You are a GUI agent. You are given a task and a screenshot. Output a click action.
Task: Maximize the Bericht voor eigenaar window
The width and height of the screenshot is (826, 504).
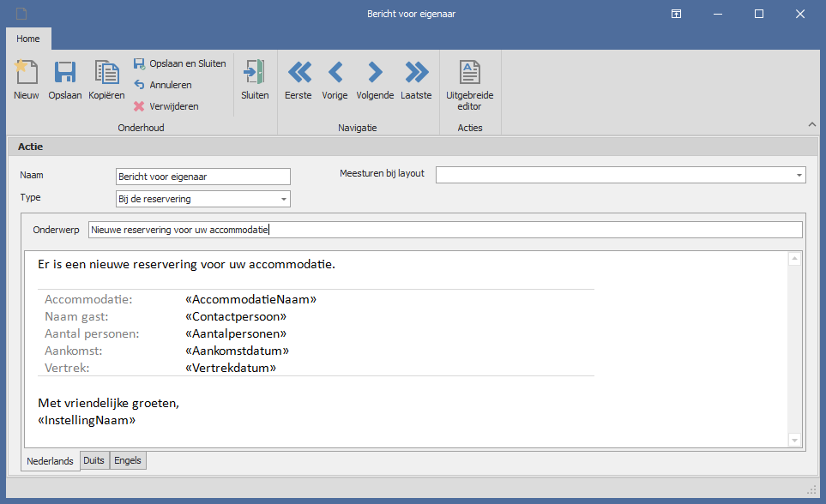[759, 14]
